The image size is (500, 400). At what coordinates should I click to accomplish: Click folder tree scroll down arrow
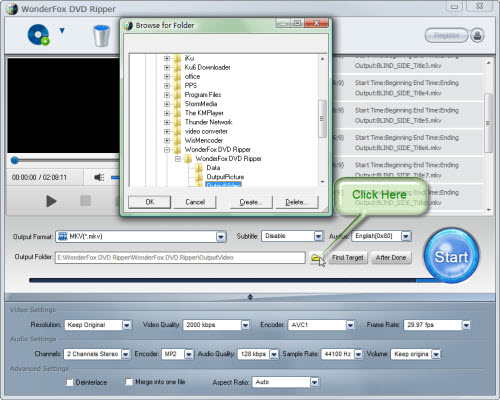[x=322, y=182]
